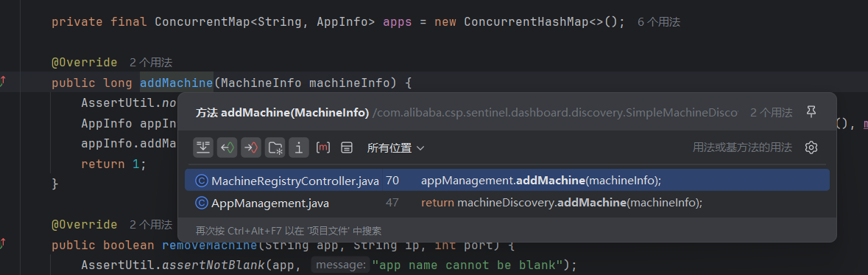Click the 2 个用法 hint above addMachine
Viewport: 868px width, 275px height.
click(x=151, y=63)
